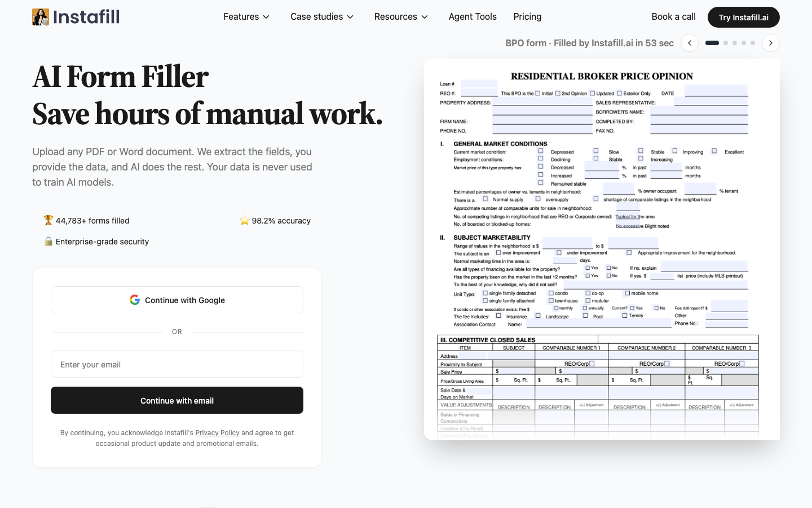Viewport: 812px width, 508px height.
Task: Click the "SUBJECT MARKETABILITY" section heading
Action: [492, 238]
